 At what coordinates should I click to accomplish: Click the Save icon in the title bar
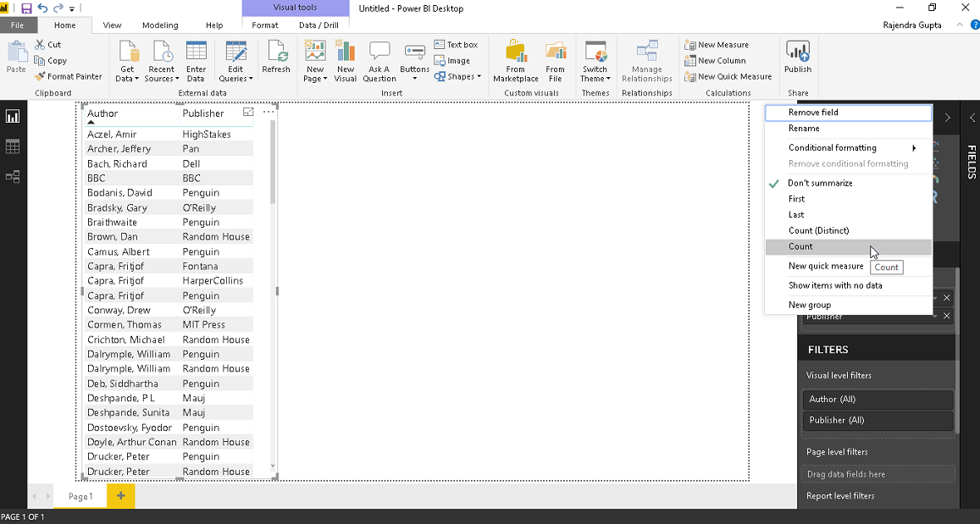click(x=26, y=8)
